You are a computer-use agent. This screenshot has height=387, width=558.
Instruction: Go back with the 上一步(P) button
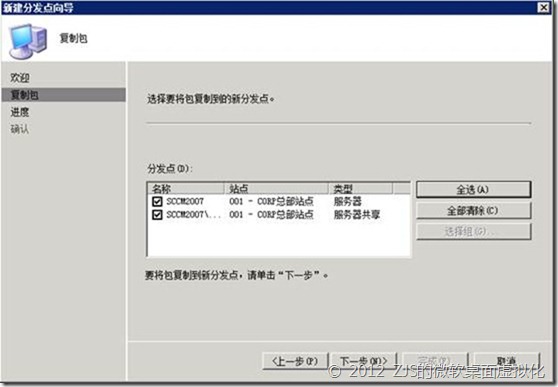(x=295, y=361)
